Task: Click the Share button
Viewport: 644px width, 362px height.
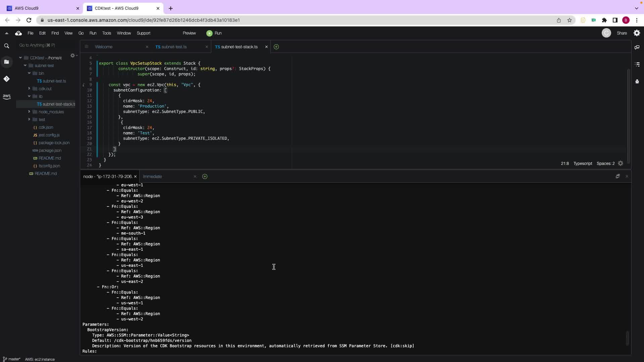Action: (622, 33)
